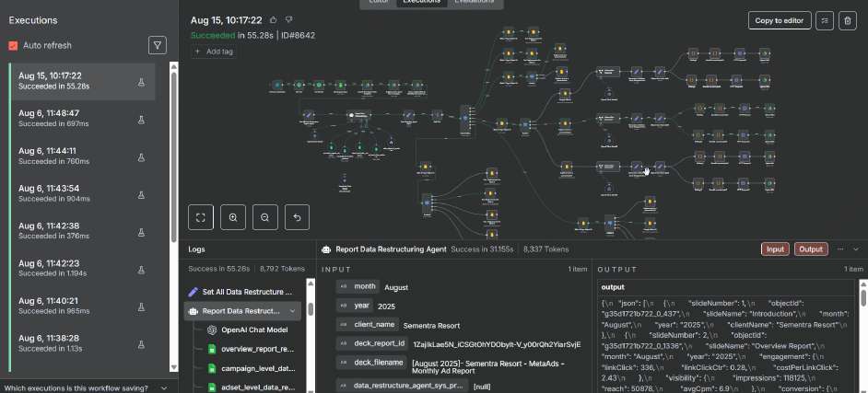The image size is (868, 393).
Task: Switch to the Evaluations tab
Action: pyautogui.click(x=474, y=2)
